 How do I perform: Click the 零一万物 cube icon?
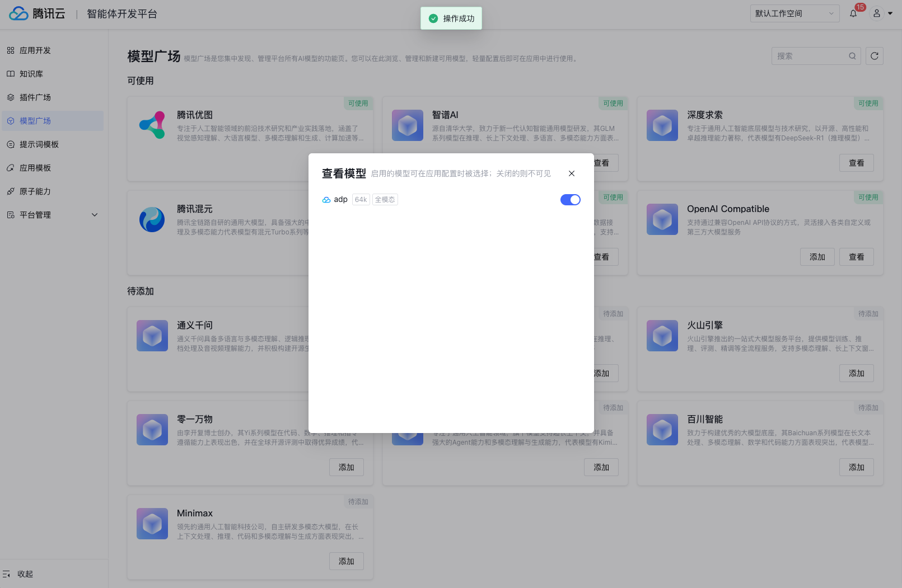152,430
